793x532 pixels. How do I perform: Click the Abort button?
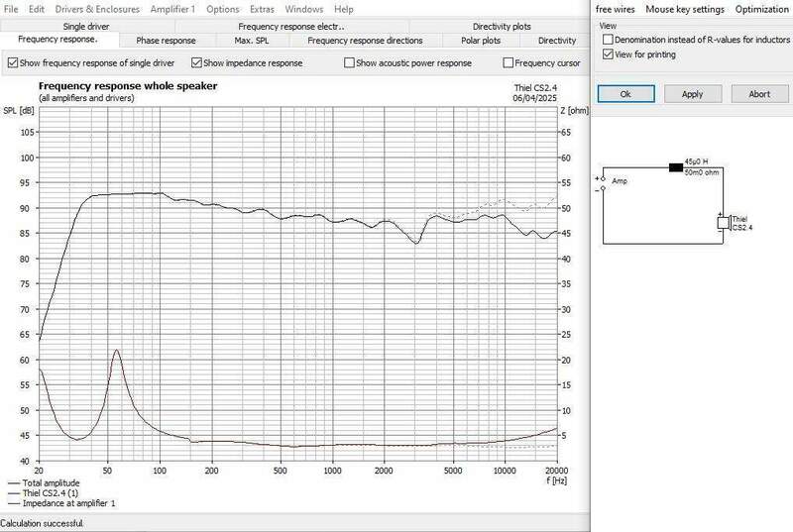759,94
